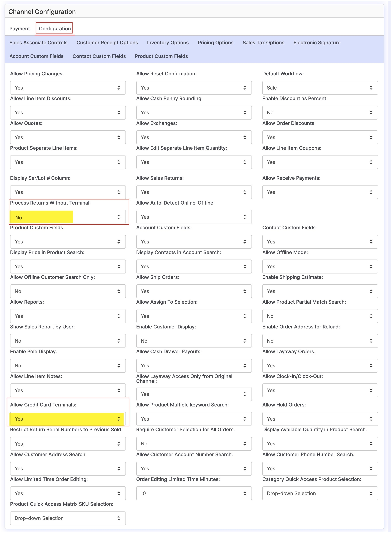Expand the Default Workflow dropdown

[320, 88]
